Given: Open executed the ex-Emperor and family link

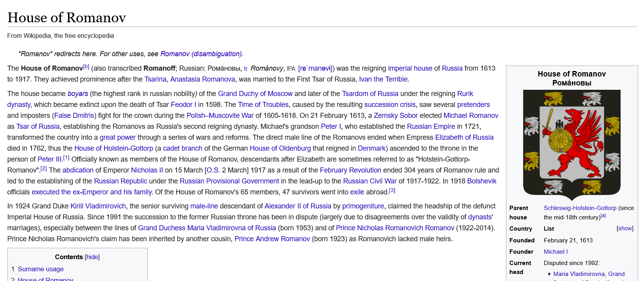Looking at the screenshot, I should (92, 192).
